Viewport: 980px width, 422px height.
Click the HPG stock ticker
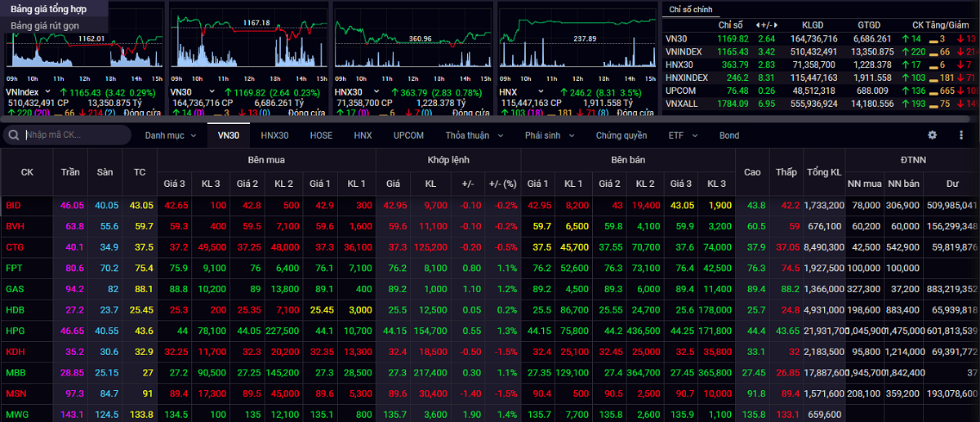16,331
